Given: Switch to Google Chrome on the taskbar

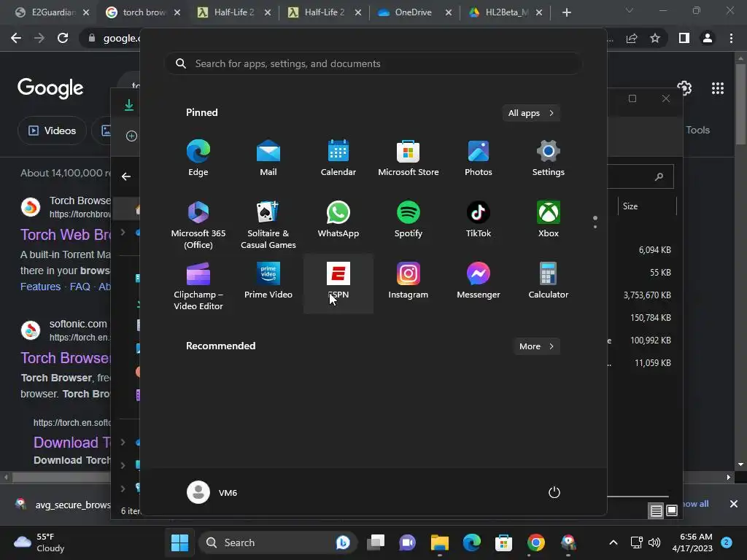Looking at the screenshot, I should click(536, 542).
